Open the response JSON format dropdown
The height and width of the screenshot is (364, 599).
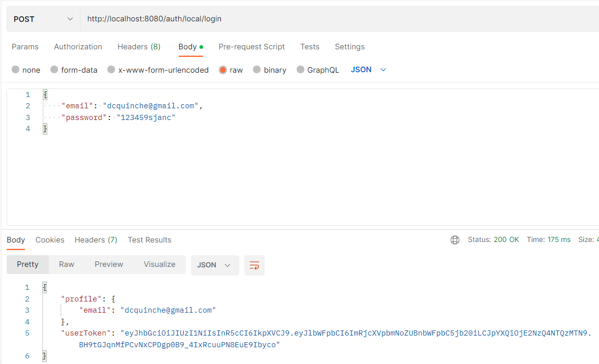tap(214, 265)
